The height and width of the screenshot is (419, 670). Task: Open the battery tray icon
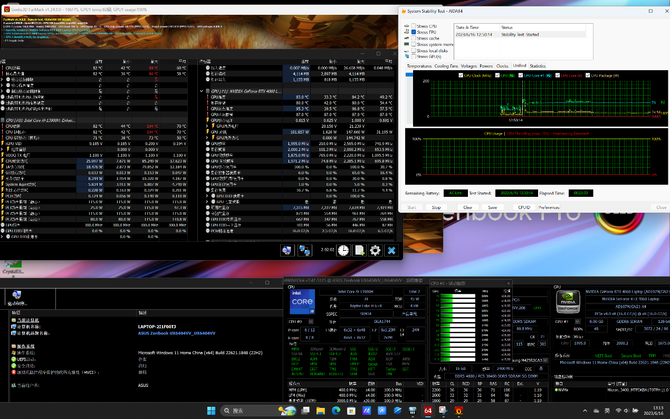click(x=635, y=410)
